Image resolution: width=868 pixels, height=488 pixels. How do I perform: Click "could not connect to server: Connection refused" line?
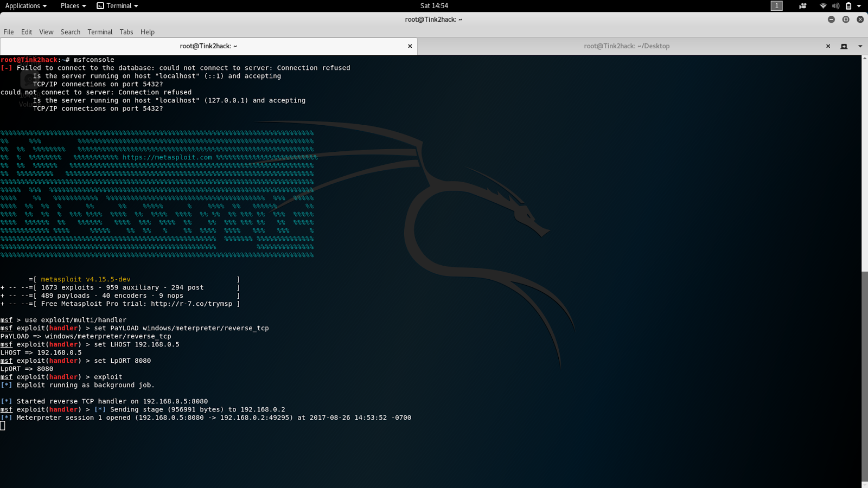[96, 92]
